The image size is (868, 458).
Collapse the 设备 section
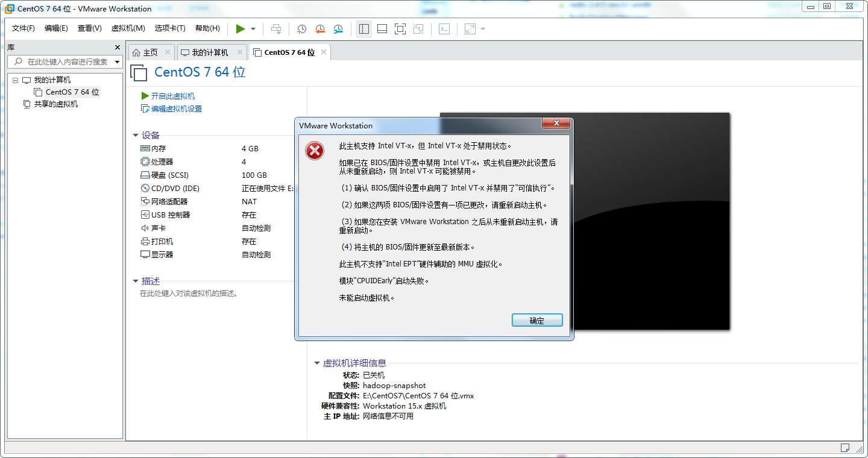136,135
